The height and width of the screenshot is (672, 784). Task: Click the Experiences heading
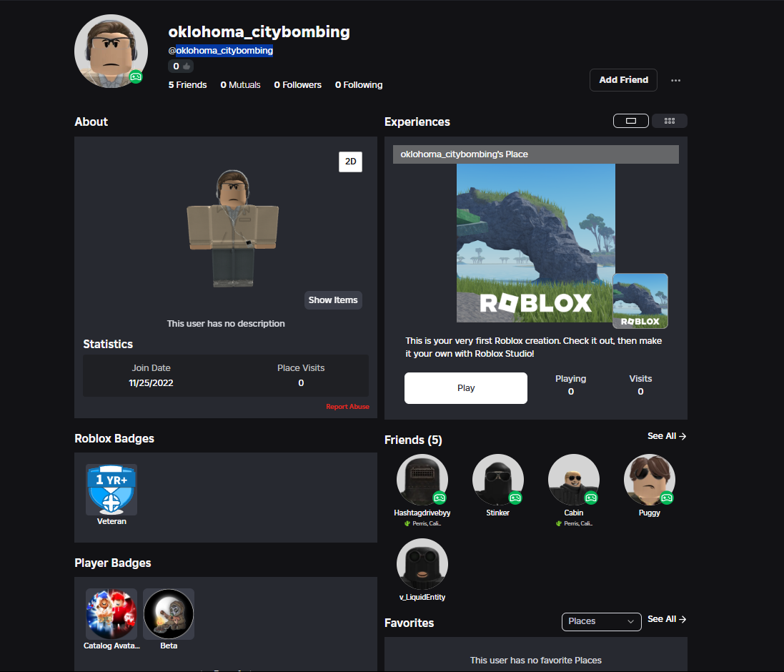(x=417, y=122)
